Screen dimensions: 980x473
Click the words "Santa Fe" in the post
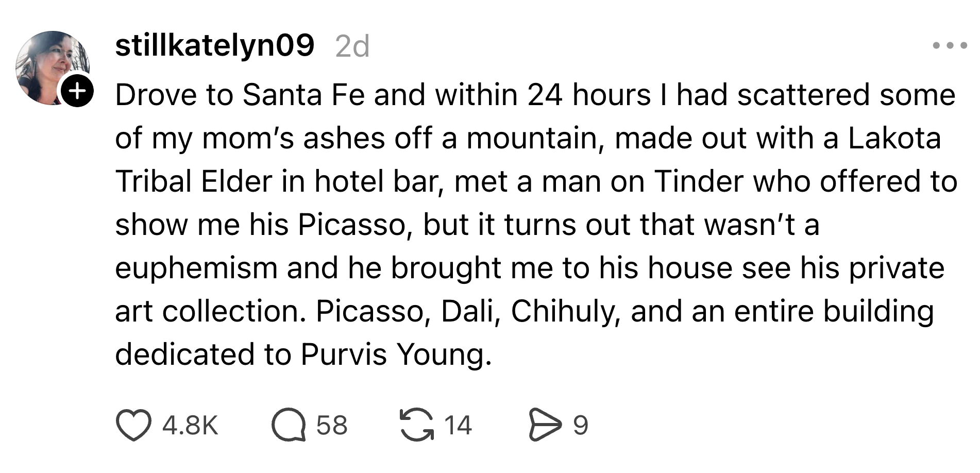tap(303, 95)
